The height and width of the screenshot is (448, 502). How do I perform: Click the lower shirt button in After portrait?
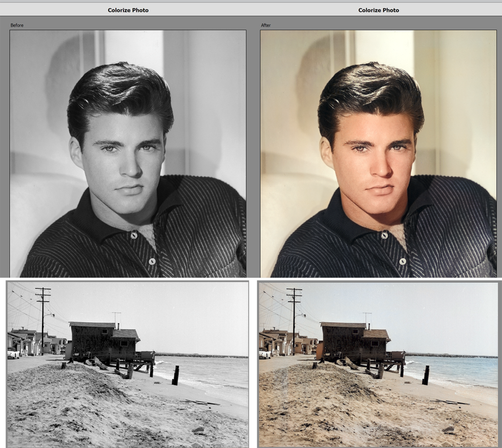[x=403, y=261]
